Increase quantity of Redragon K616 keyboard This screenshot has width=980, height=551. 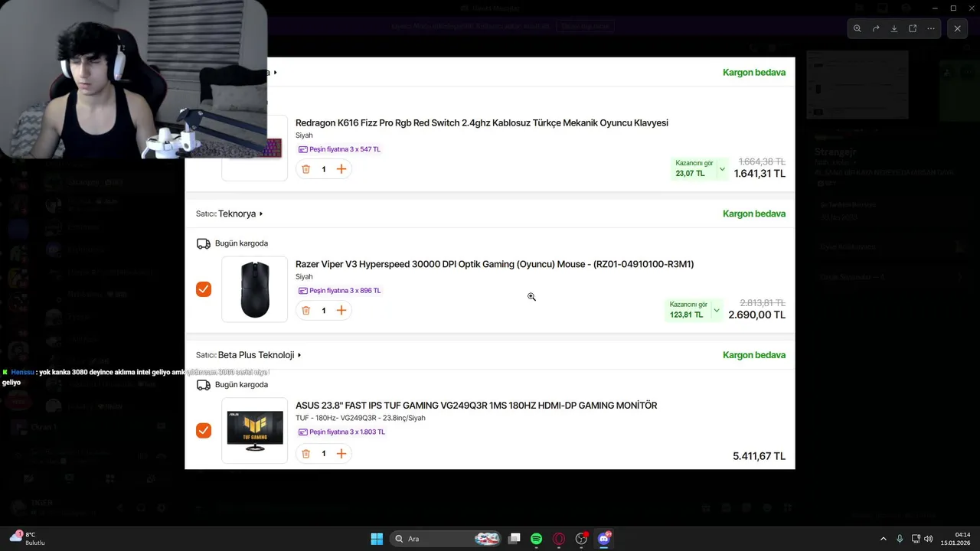[x=341, y=169]
